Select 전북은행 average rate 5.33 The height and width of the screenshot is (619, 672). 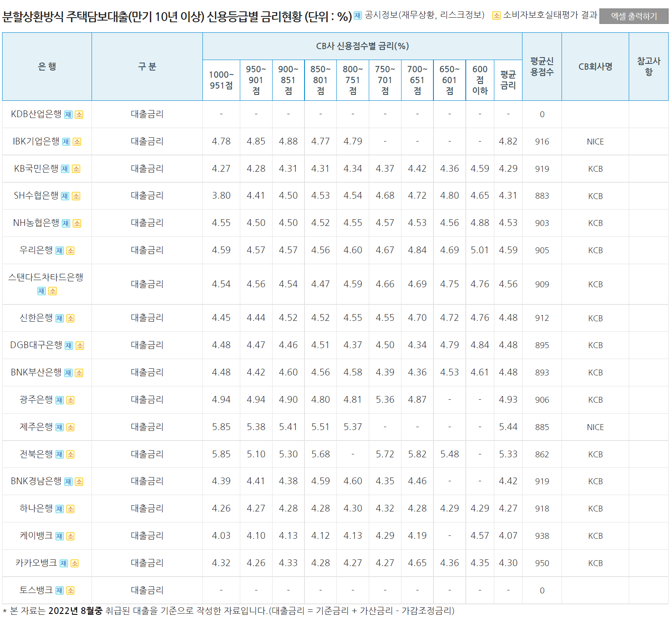508,454
